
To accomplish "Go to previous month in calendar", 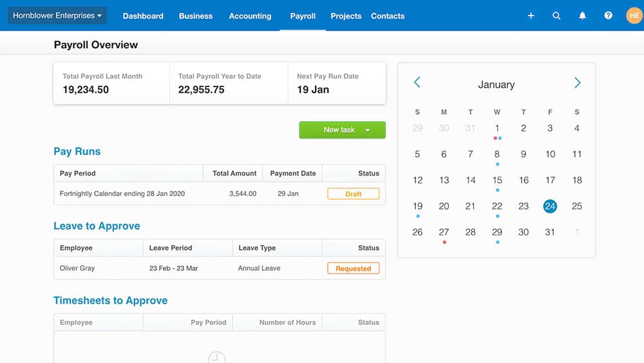I will (x=417, y=83).
